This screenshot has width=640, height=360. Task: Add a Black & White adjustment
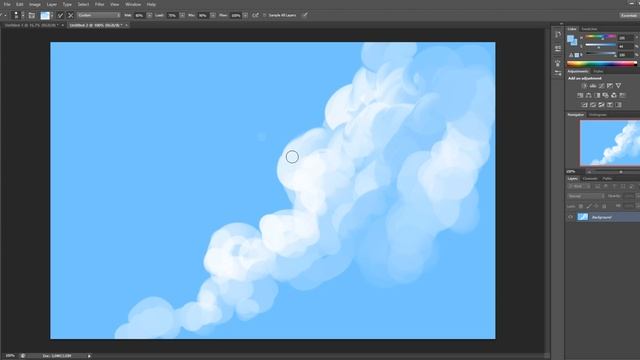pyautogui.click(x=597, y=95)
